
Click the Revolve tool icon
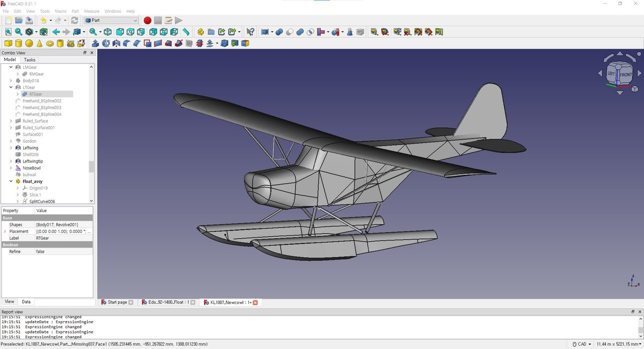(x=106, y=43)
